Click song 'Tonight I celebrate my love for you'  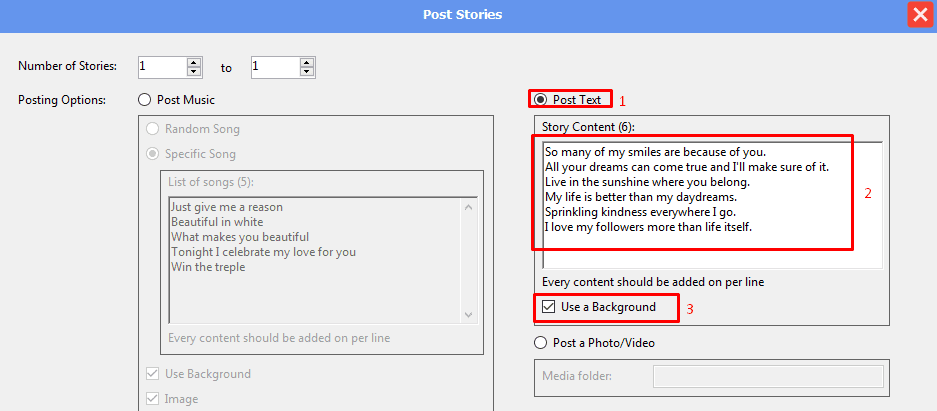[x=264, y=251]
